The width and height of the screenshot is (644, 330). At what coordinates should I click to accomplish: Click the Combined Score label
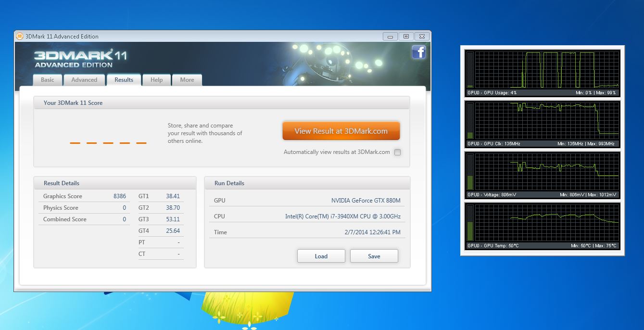(x=65, y=219)
